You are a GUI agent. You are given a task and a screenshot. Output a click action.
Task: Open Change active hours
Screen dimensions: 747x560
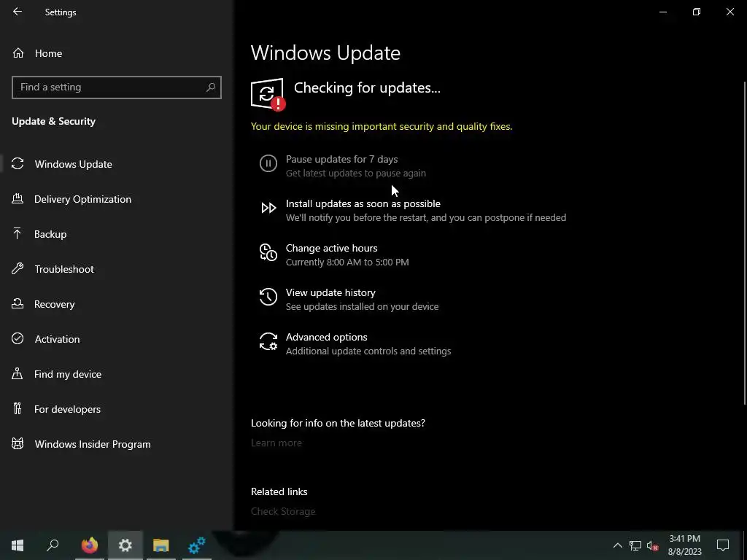332,248
